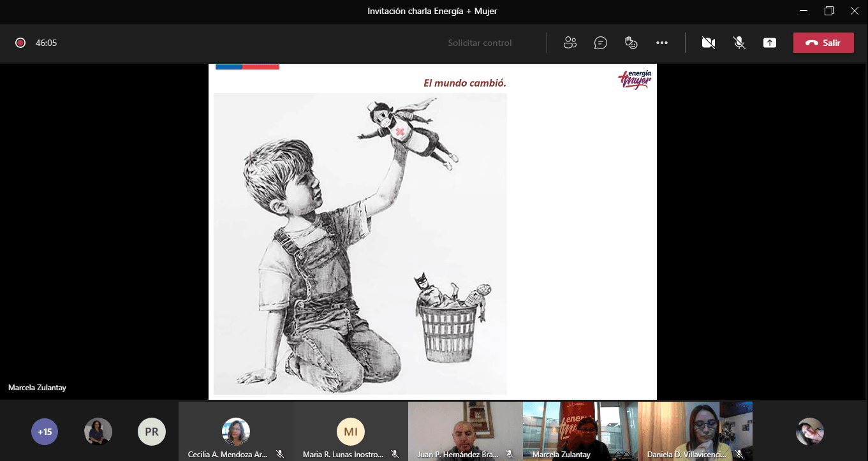Open the More actions ellipsis menu
The image size is (868, 461).
(x=661, y=43)
